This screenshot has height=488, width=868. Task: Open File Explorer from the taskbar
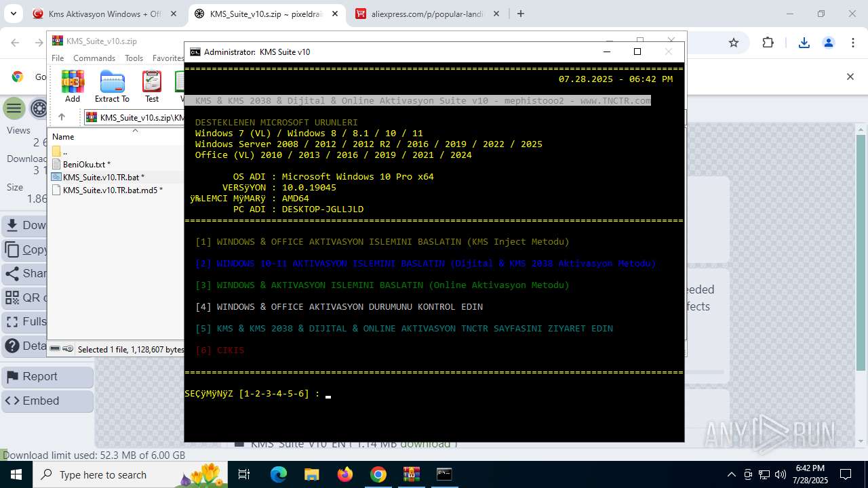pos(312,474)
